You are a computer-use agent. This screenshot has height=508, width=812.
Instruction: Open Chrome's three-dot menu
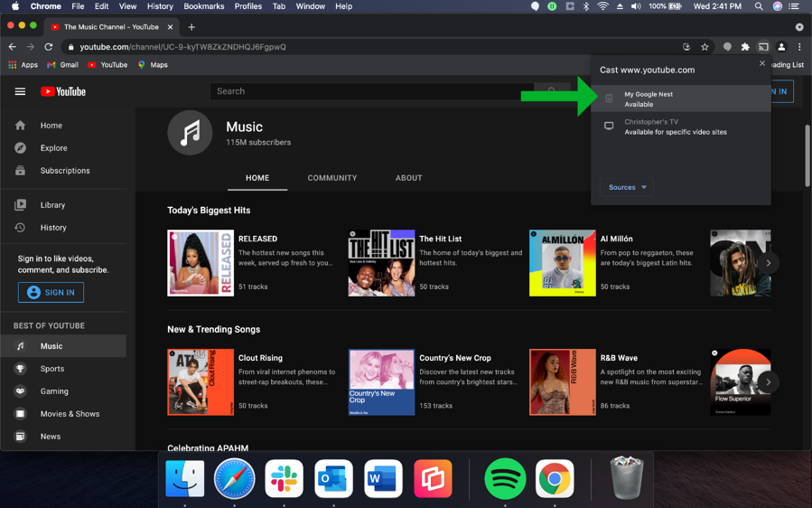[x=799, y=47]
